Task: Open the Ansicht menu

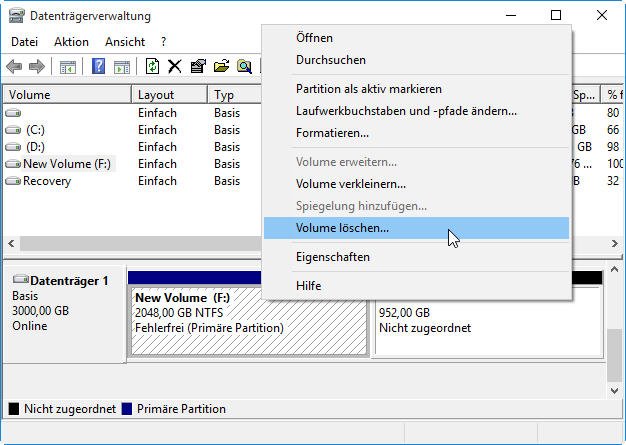Action: click(125, 42)
